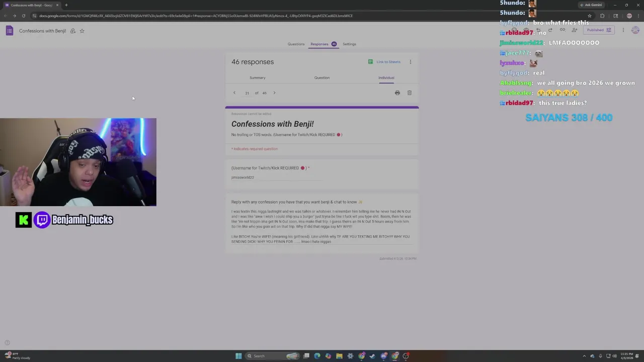Image resolution: width=644 pixels, height=362 pixels.
Task: Add collaborators to the form
Action: tap(575, 30)
